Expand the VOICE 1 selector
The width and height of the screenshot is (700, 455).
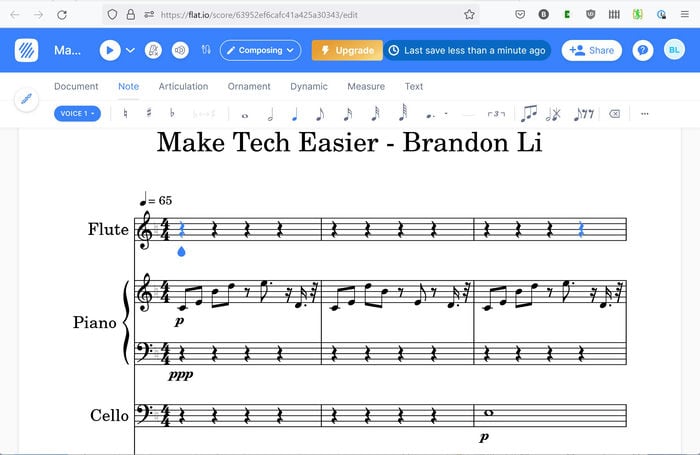pos(77,113)
